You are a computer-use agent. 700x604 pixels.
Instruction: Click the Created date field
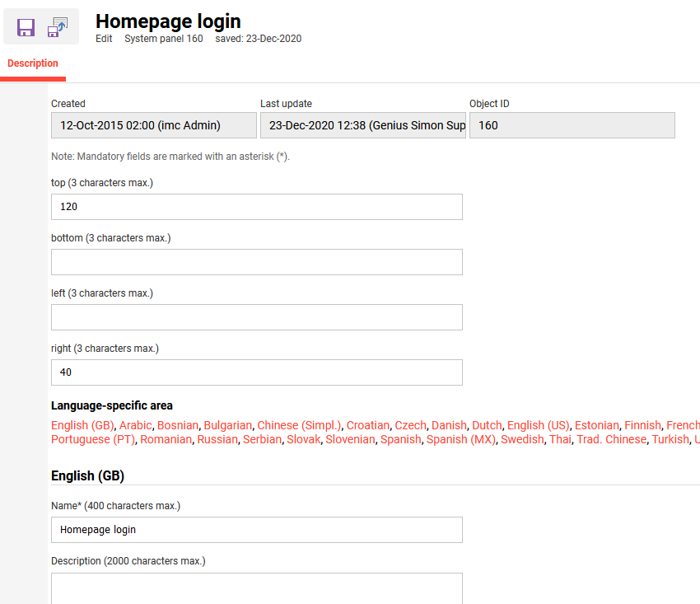153,125
